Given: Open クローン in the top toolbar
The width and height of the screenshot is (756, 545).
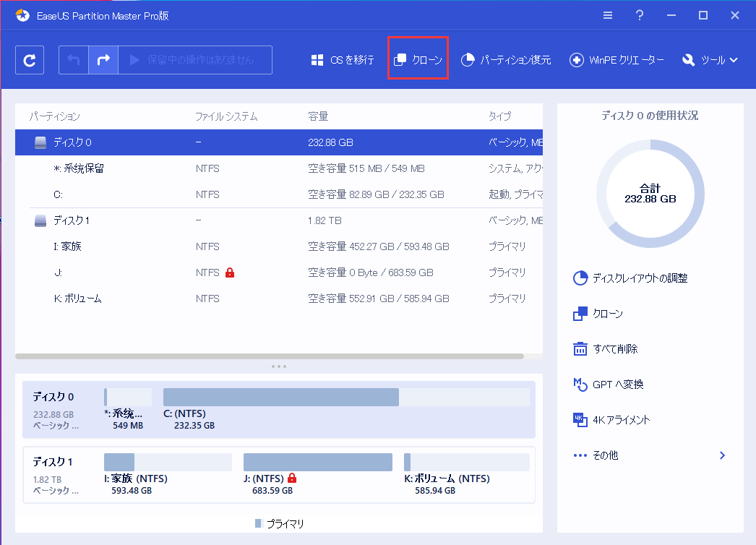Looking at the screenshot, I should coord(418,60).
